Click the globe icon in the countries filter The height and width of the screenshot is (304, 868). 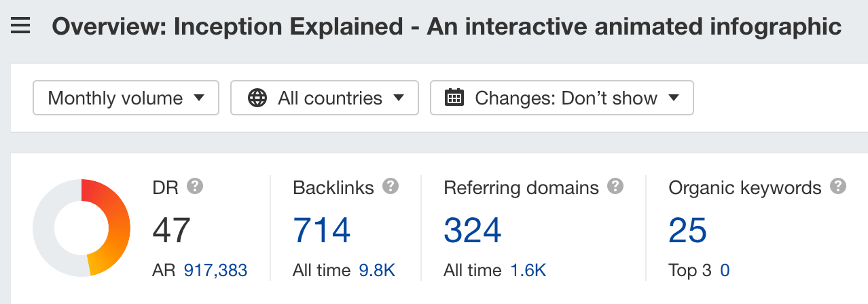click(257, 98)
